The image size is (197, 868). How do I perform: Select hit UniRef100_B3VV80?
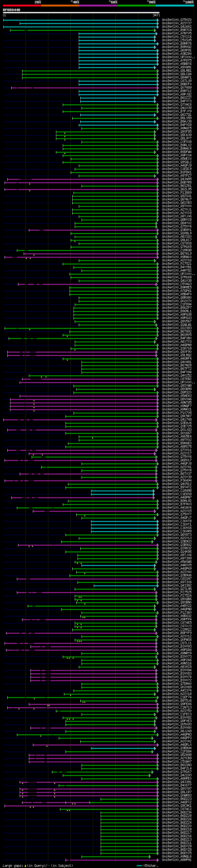pos(176,728)
